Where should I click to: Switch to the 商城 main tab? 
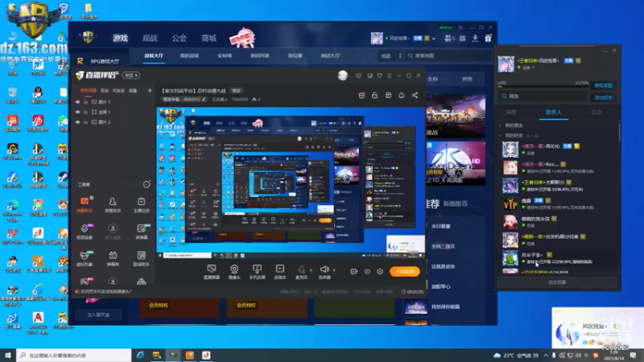click(208, 38)
